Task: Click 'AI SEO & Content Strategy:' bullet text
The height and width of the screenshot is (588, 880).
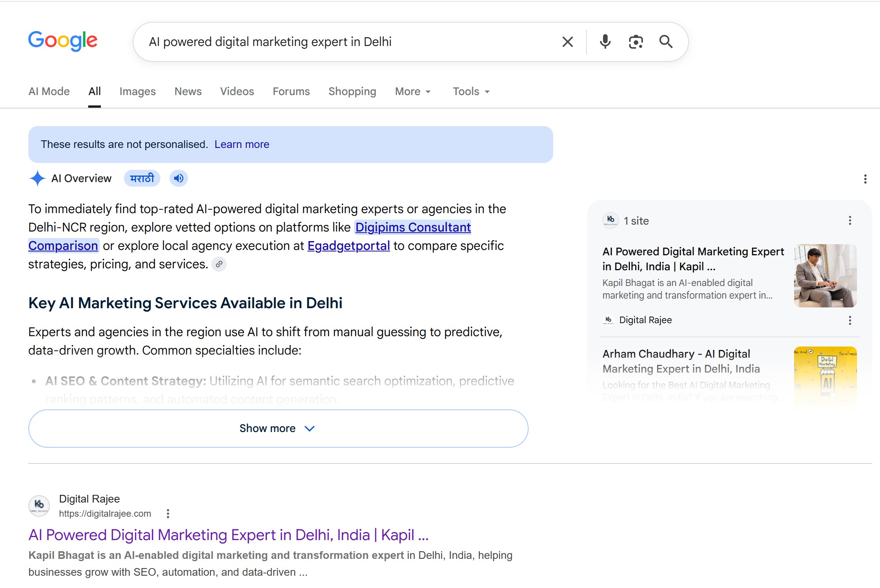Action: tap(126, 381)
